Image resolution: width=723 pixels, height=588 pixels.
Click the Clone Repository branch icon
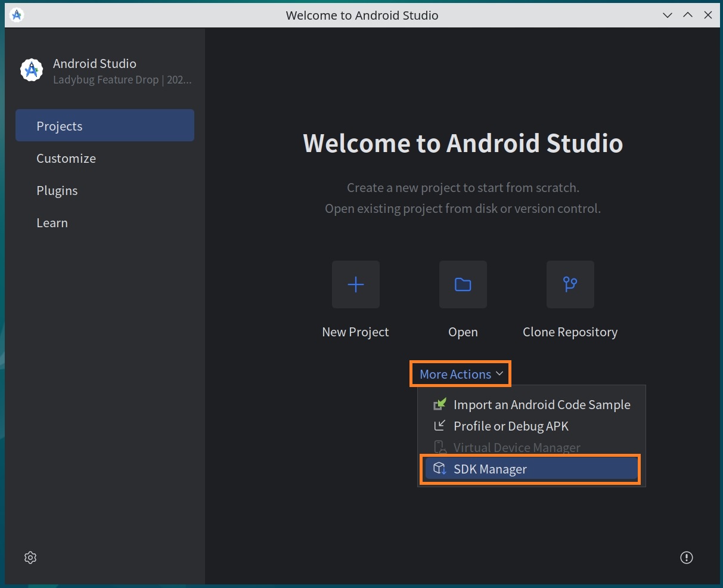[570, 284]
